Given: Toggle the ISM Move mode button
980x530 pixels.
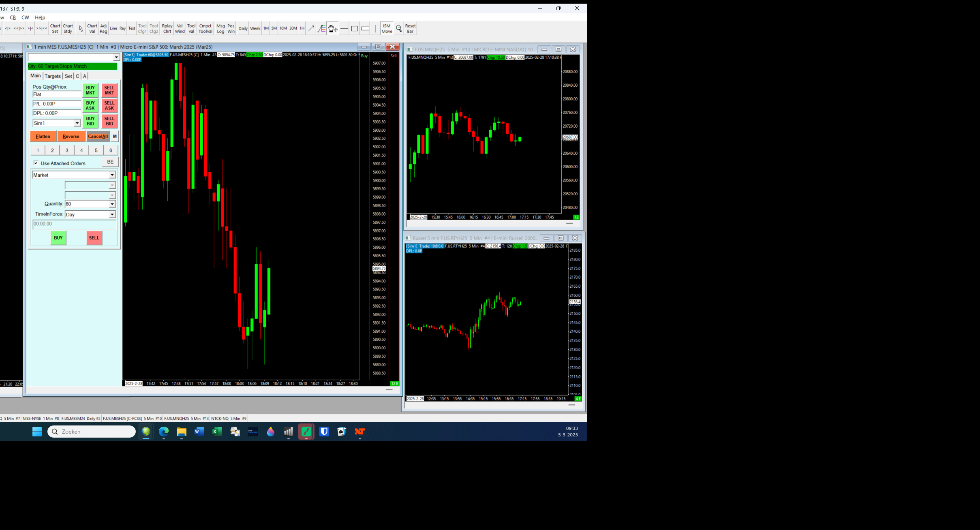Looking at the screenshot, I should coord(387,28).
